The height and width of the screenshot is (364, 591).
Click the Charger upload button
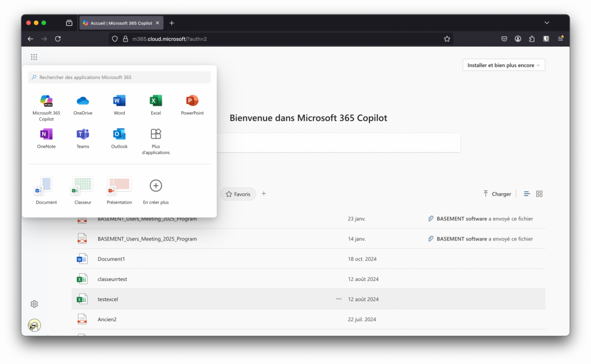pyautogui.click(x=497, y=194)
